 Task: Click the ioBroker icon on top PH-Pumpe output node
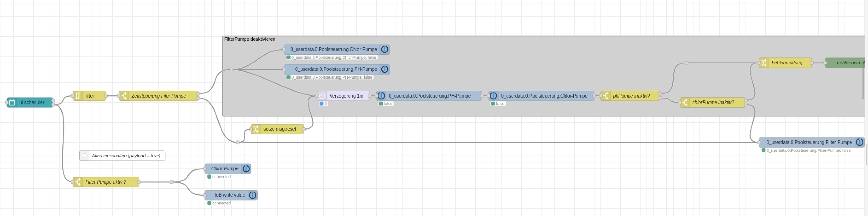pos(385,69)
